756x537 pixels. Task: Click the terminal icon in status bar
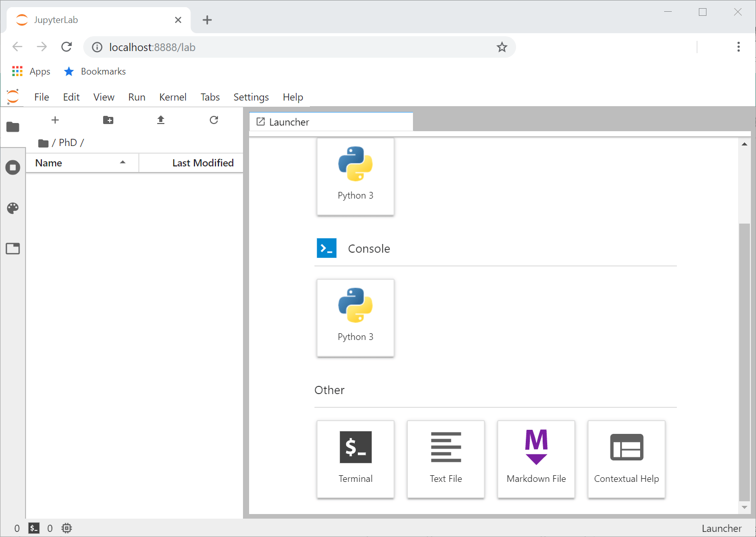click(x=34, y=528)
